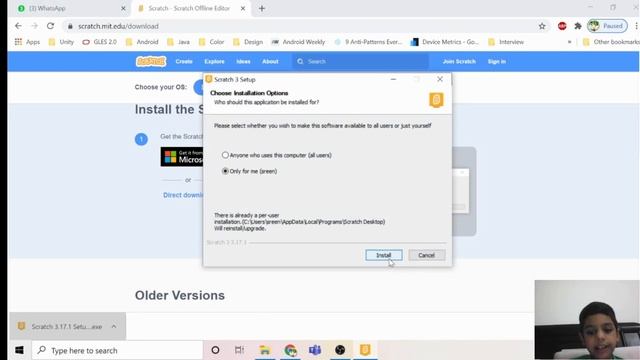
Task: Click the Paused profile button
Action: (607, 26)
